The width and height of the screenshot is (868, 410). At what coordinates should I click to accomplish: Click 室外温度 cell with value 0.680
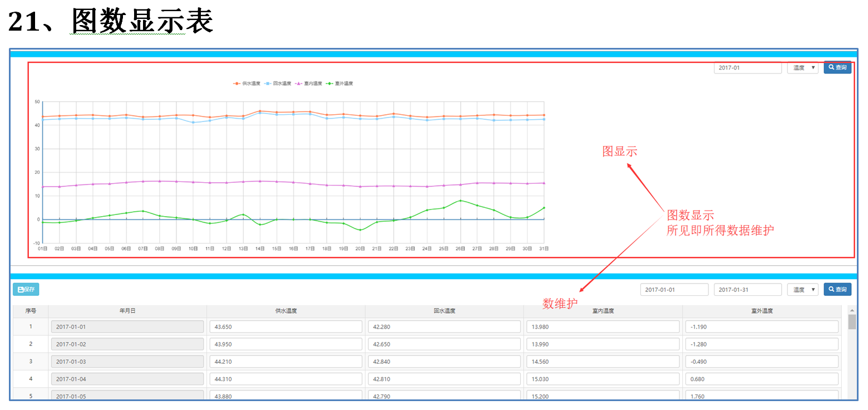click(x=762, y=379)
